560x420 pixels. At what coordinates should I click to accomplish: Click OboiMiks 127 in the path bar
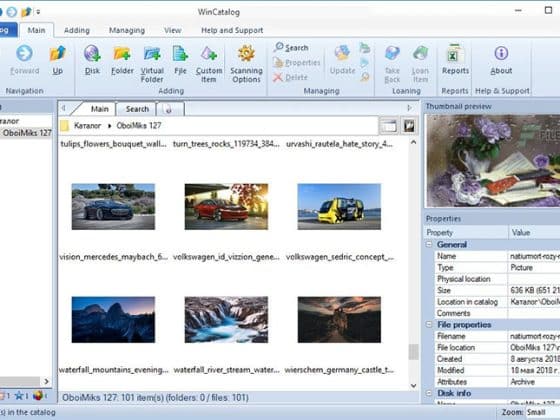[139, 126]
